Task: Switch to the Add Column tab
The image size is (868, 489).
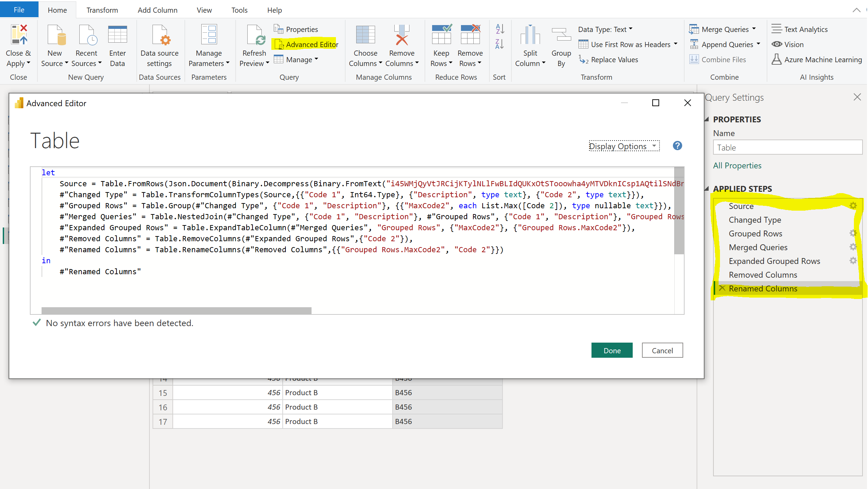Action: (158, 10)
